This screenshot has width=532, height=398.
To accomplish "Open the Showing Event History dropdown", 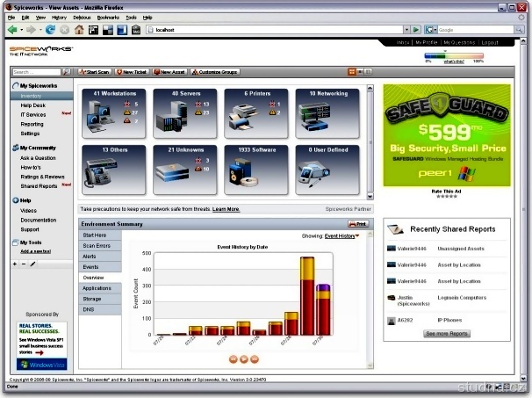I will click(x=341, y=236).
